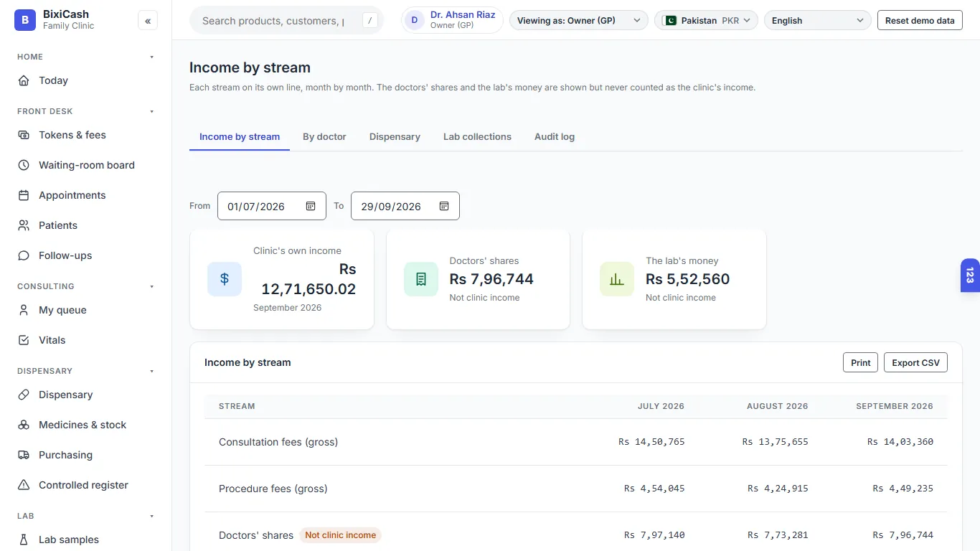Viewport: 980px width, 551px height.
Task: Collapse the HOME sidebar section
Action: coord(151,57)
